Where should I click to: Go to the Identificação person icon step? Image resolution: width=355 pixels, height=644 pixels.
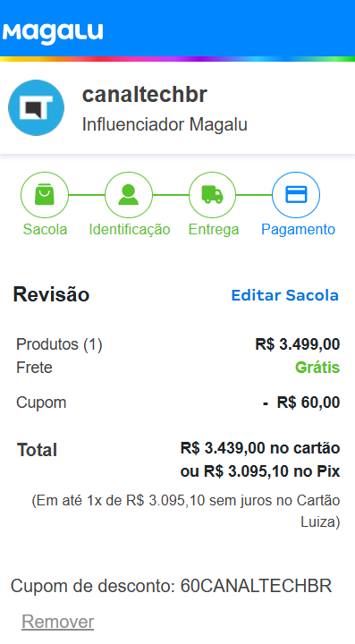pyautogui.click(x=129, y=195)
